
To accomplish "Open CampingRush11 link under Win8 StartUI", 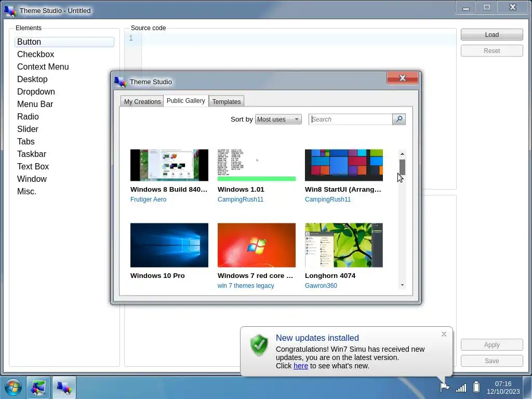I will [328, 199].
